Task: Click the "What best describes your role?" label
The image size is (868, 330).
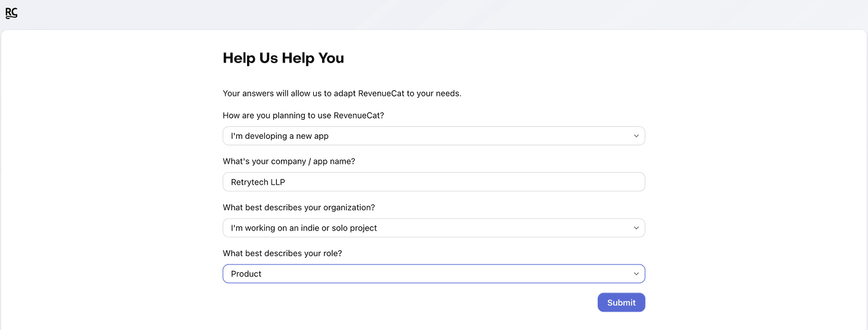Action: coord(282,253)
